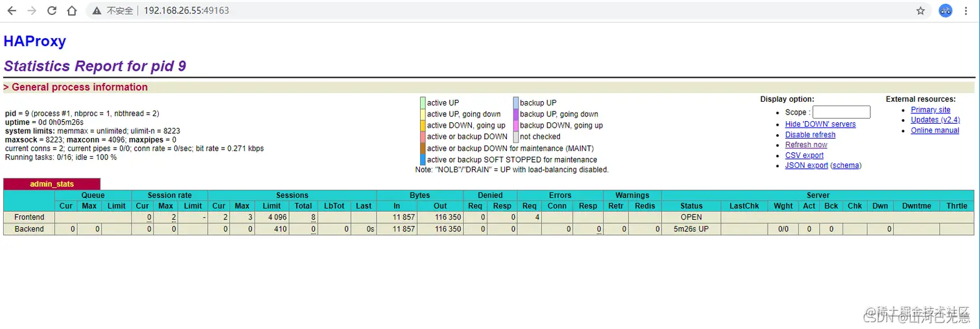This screenshot has width=980, height=329.
Task: Click the Refresh now link
Action: 806,145
